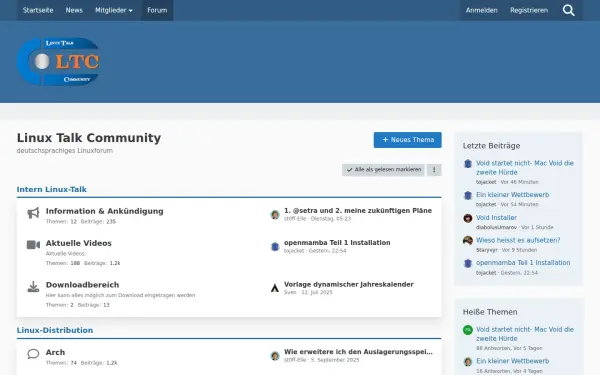Viewport: 600px width, 375px height.
Task: Click the download icon for Downloadbereich
Action: [33, 287]
